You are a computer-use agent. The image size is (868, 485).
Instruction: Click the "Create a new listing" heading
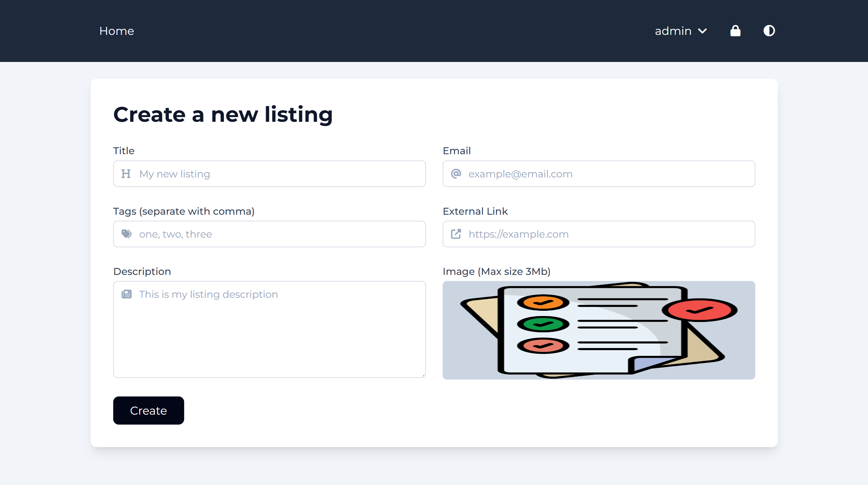click(x=223, y=115)
